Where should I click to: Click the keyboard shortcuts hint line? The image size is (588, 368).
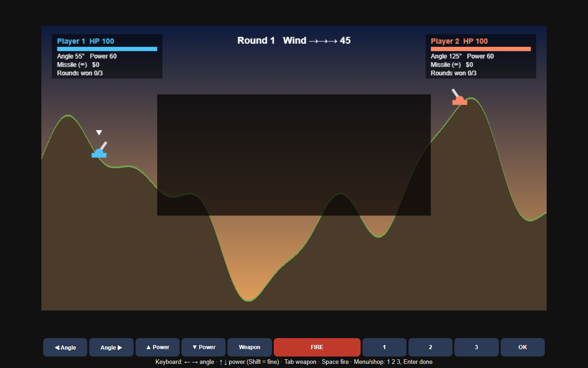pyautogui.click(x=294, y=362)
